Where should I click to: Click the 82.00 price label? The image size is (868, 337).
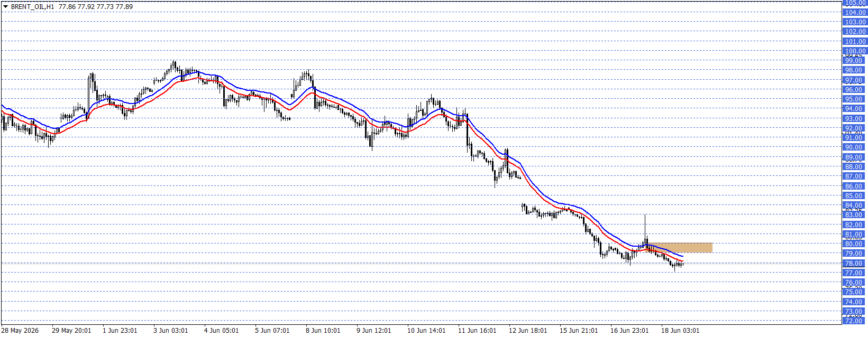(x=855, y=225)
